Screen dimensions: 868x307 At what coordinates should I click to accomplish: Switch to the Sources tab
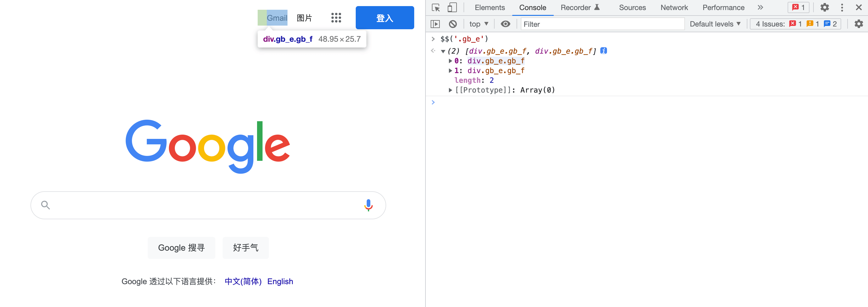pyautogui.click(x=632, y=7)
